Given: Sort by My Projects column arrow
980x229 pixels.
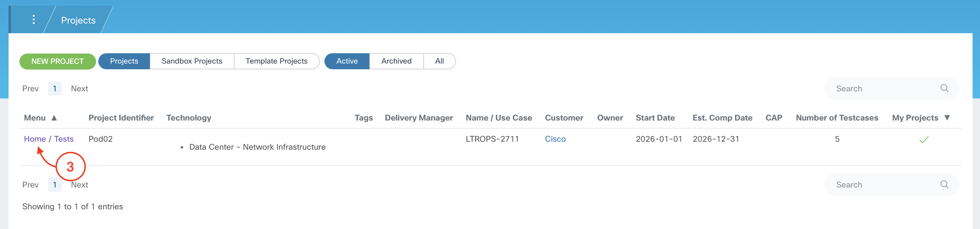Looking at the screenshot, I should (947, 118).
